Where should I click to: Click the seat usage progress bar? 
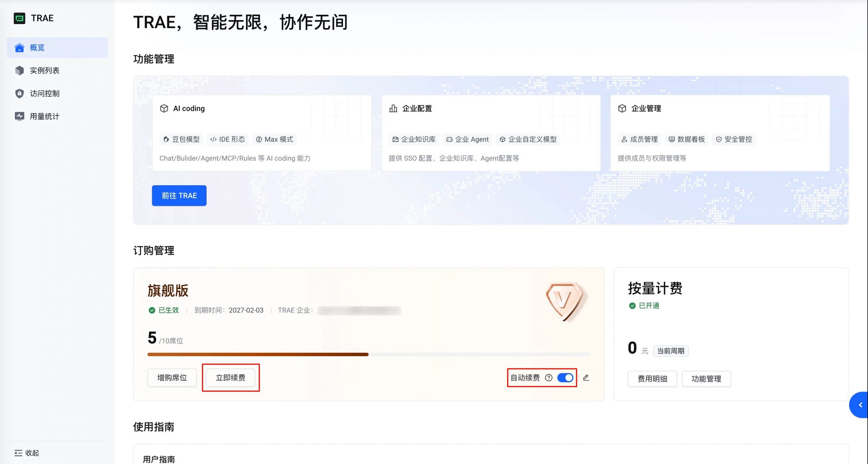click(369, 355)
